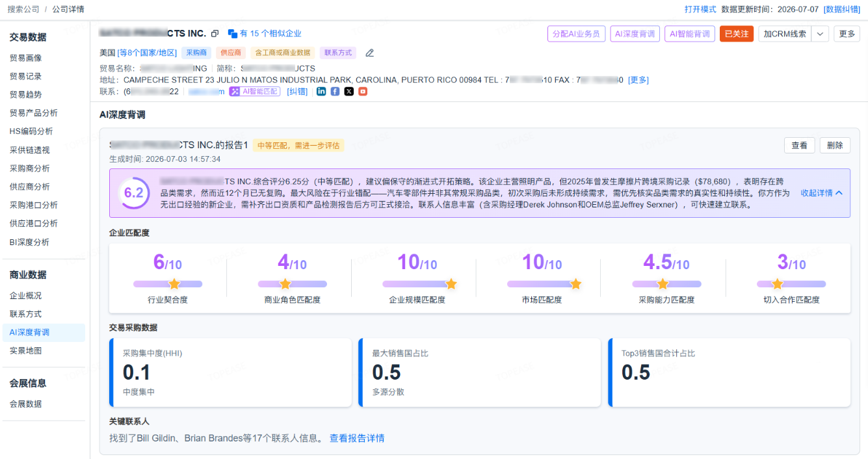The height and width of the screenshot is (459, 868).
Task: Expand address with [更多] link
Action: tap(638, 80)
